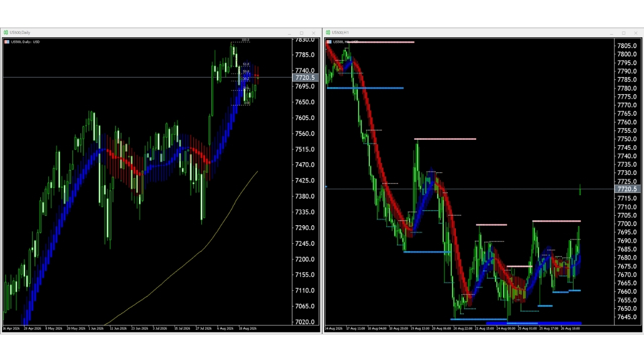Screen dimensions: 644x362
Task: Click the '18 Aug 2026' date label
Action: tap(247, 328)
